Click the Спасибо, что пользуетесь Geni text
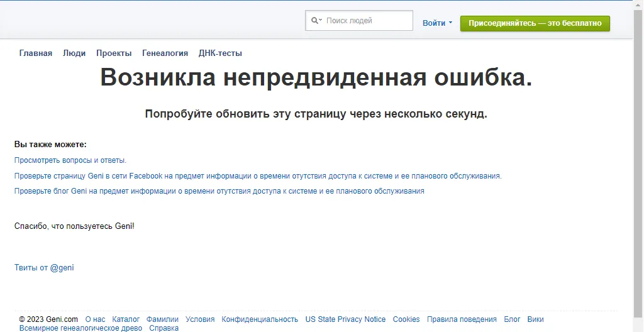 click(74, 226)
